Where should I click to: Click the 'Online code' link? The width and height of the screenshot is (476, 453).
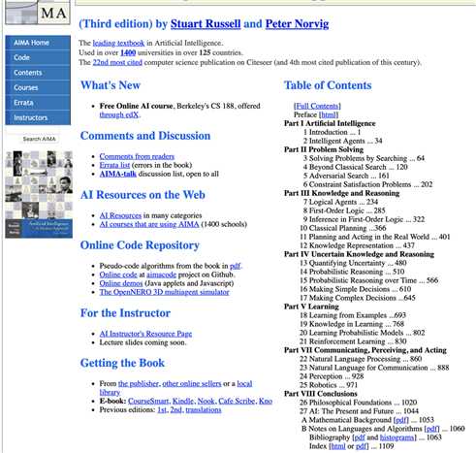(118, 275)
